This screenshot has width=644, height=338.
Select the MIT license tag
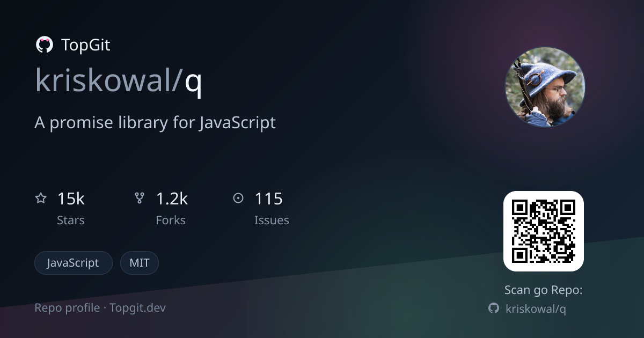140,263
